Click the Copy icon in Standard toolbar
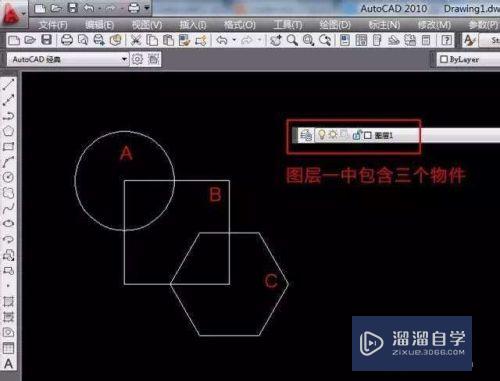The width and height of the screenshot is (500, 381). (x=152, y=40)
